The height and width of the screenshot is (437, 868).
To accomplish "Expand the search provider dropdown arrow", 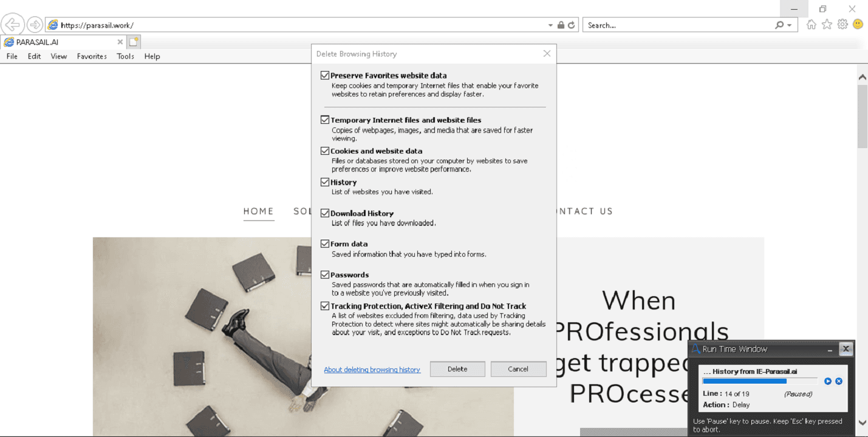I will [x=790, y=25].
